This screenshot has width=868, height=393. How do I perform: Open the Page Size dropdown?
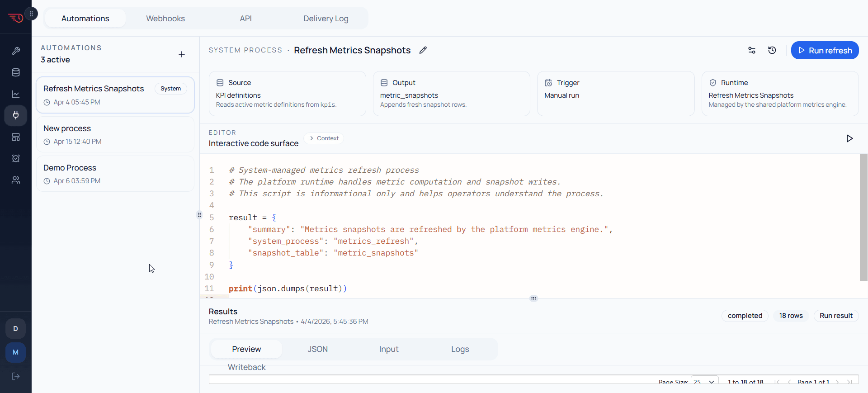coord(704,382)
